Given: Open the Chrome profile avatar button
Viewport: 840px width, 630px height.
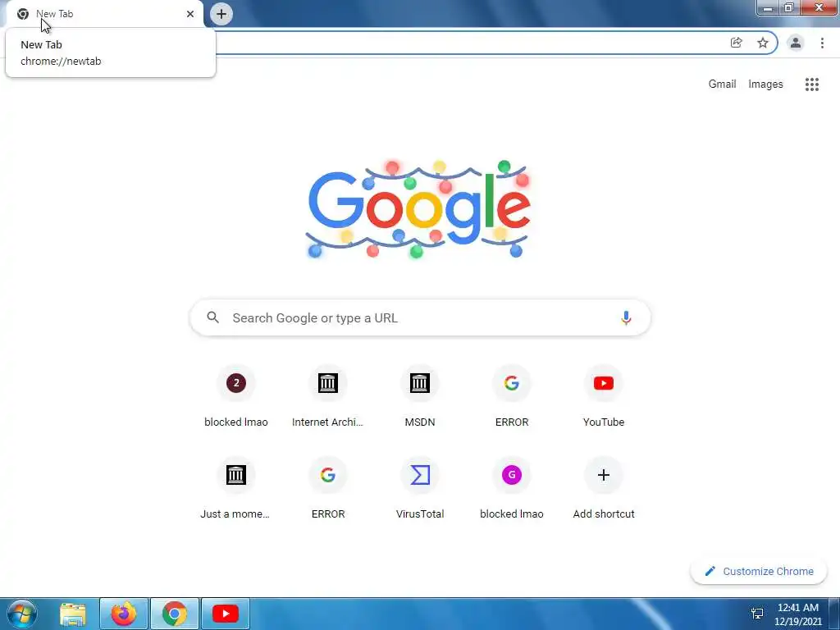Looking at the screenshot, I should (796, 43).
